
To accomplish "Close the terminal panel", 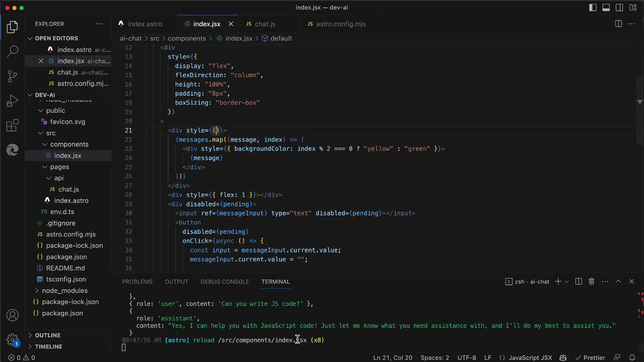I will [632, 281].
